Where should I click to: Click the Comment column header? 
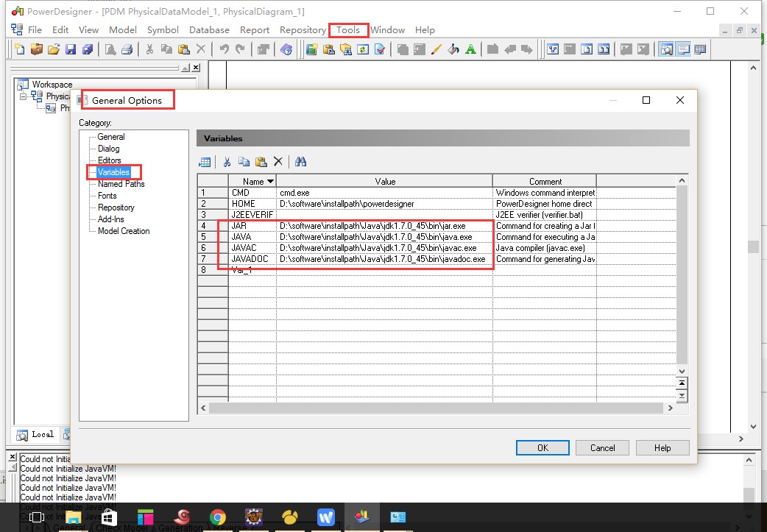point(545,182)
